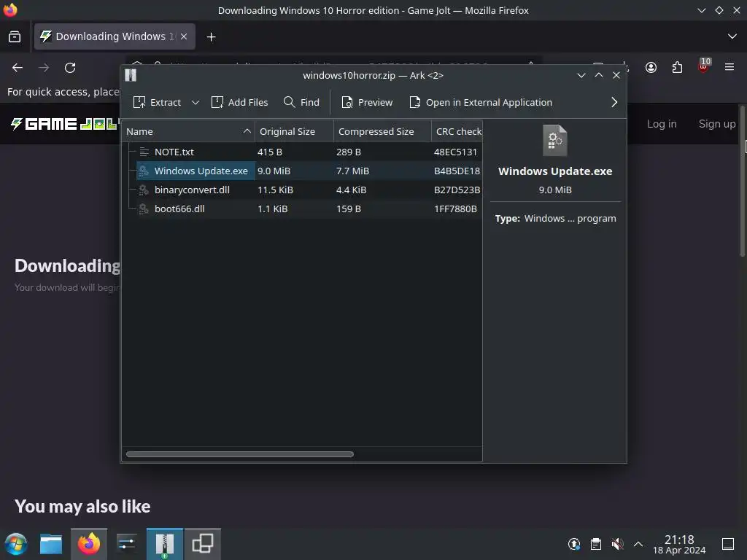Viewport: 747px width, 560px height.
Task: Open a new Firefox tab
Action: pyautogui.click(x=211, y=36)
